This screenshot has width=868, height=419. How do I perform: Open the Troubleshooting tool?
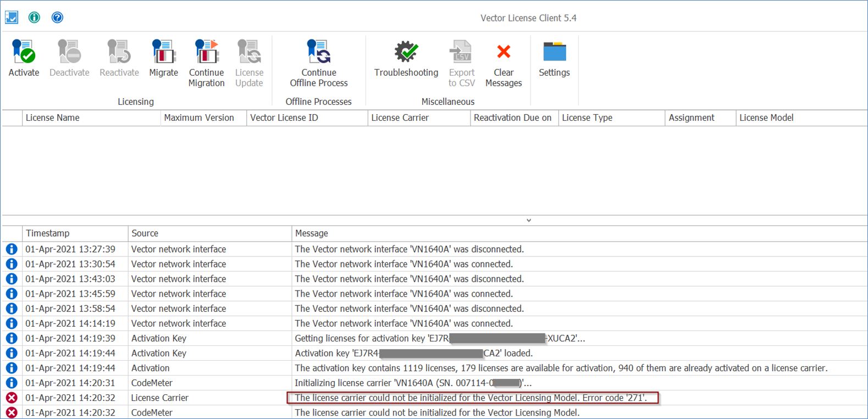(x=406, y=52)
